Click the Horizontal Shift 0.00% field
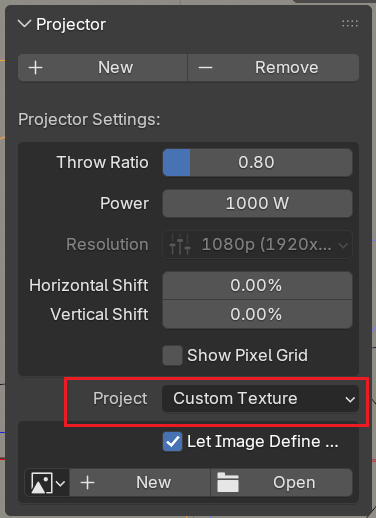 tap(257, 286)
